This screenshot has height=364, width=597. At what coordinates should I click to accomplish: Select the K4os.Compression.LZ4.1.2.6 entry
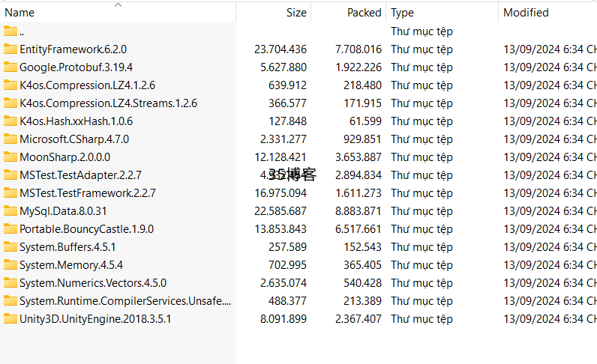[87, 85]
